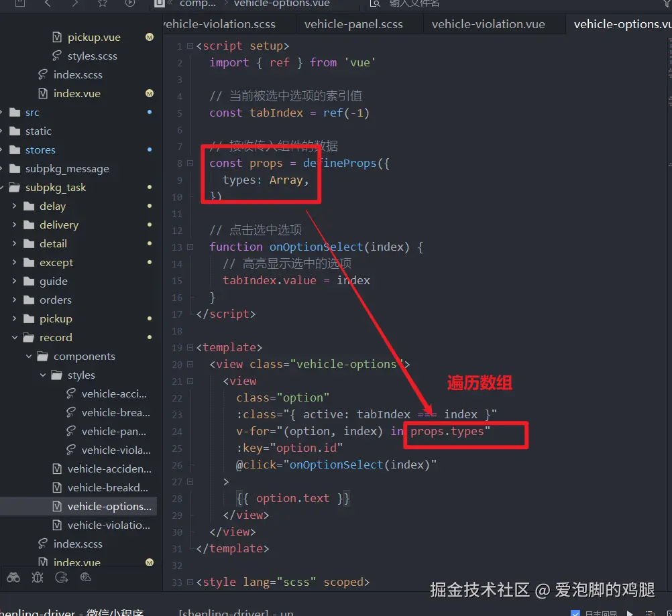Click the circled play run icon in toolbar
This screenshot has width=672, height=616.
(130, 3)
